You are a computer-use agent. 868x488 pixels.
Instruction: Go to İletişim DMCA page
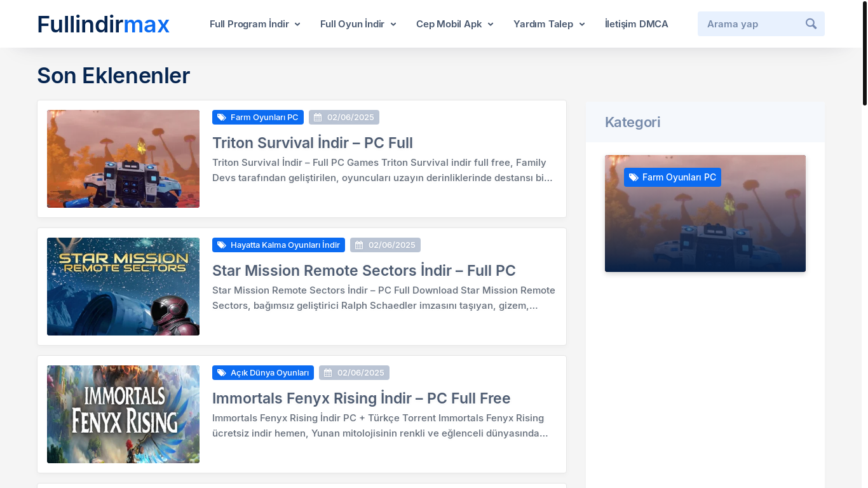[637, 24]
